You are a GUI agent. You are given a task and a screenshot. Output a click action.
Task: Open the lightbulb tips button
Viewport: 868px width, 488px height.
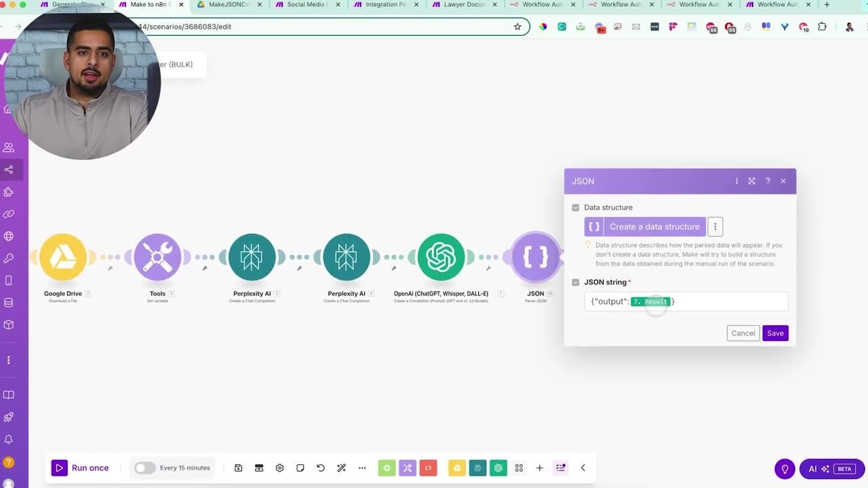point(785,469)
